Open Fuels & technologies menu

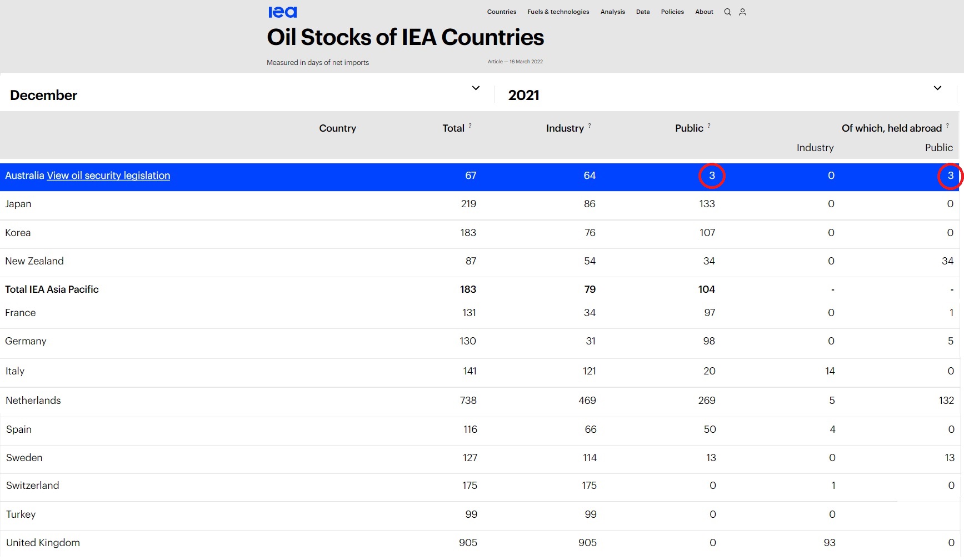pyautogui.click(x=558, y=12)
